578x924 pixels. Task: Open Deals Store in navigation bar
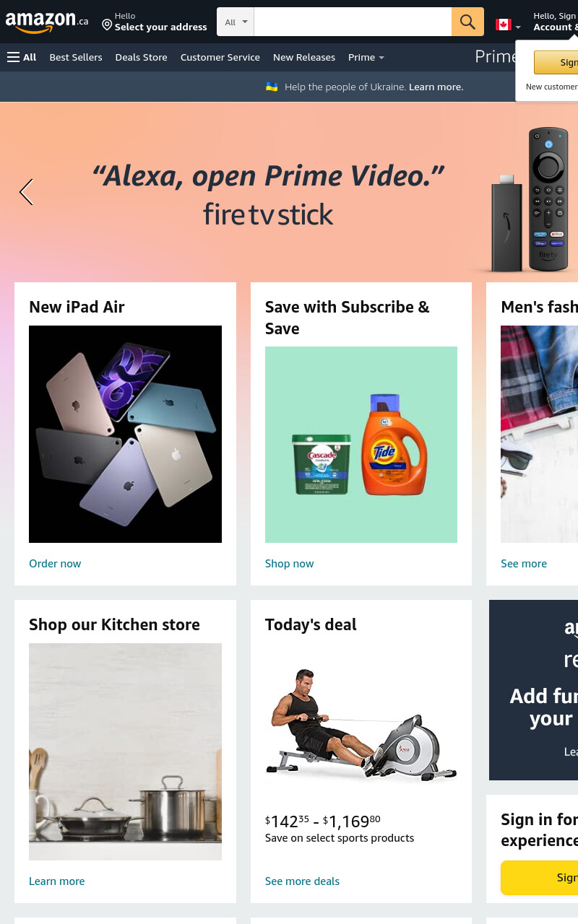141,57
